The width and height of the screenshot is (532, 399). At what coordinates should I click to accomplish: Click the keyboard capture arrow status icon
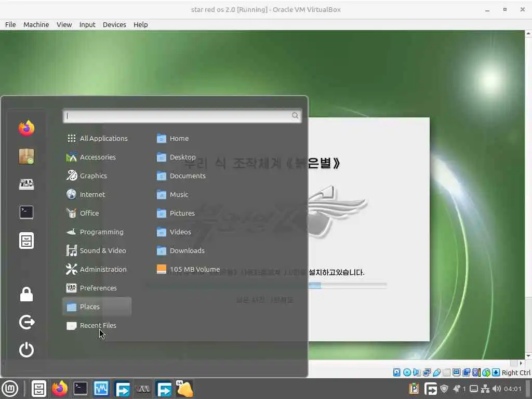click(496, 373)
